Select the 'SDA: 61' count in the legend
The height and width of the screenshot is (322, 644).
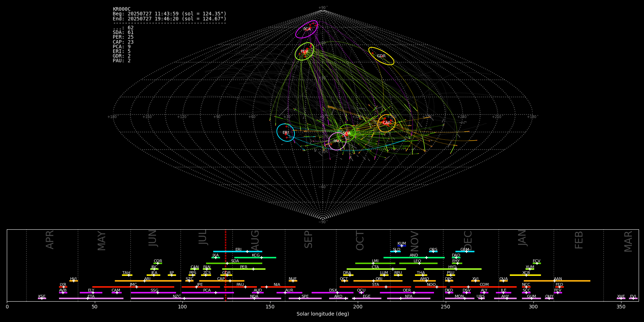coord(123,33)
